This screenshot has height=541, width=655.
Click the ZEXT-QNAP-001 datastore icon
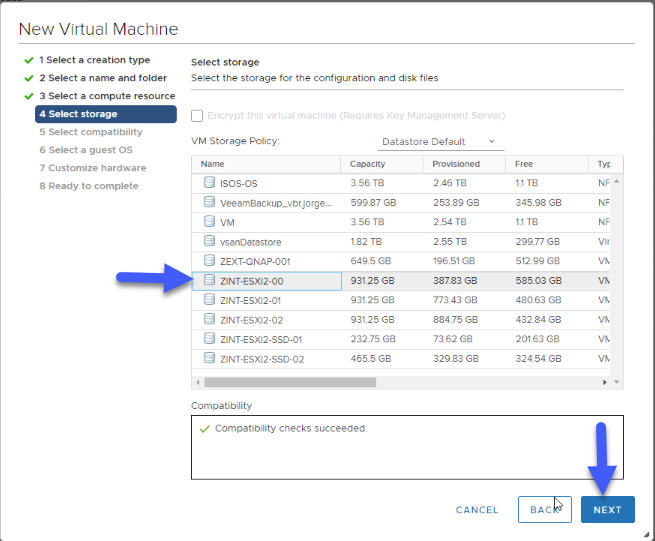[209, 261]
